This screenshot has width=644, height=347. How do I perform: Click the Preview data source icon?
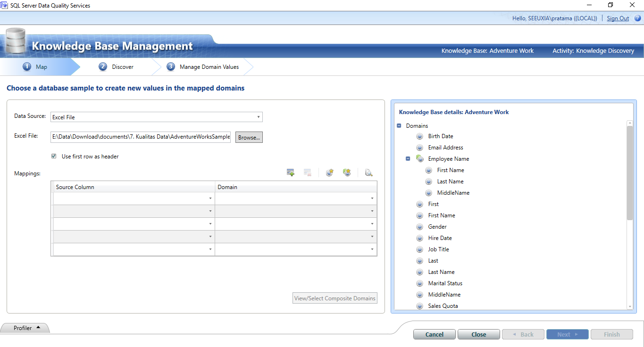pos(369,173)
